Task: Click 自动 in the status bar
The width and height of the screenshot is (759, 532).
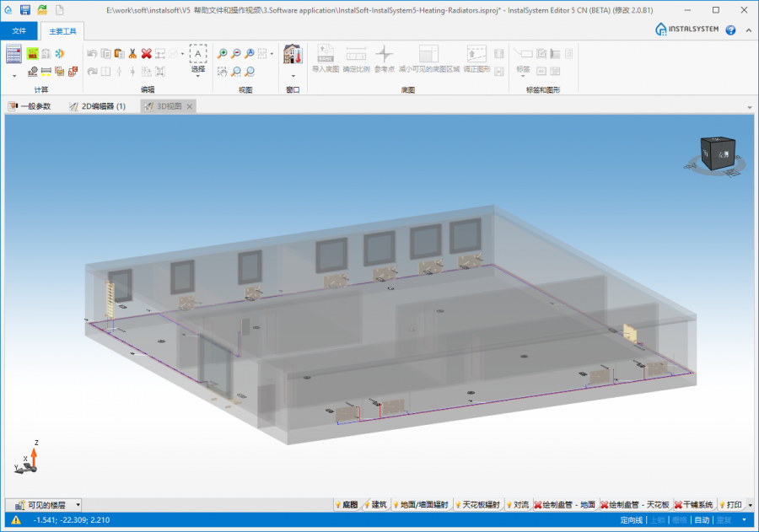Action: 701,520
